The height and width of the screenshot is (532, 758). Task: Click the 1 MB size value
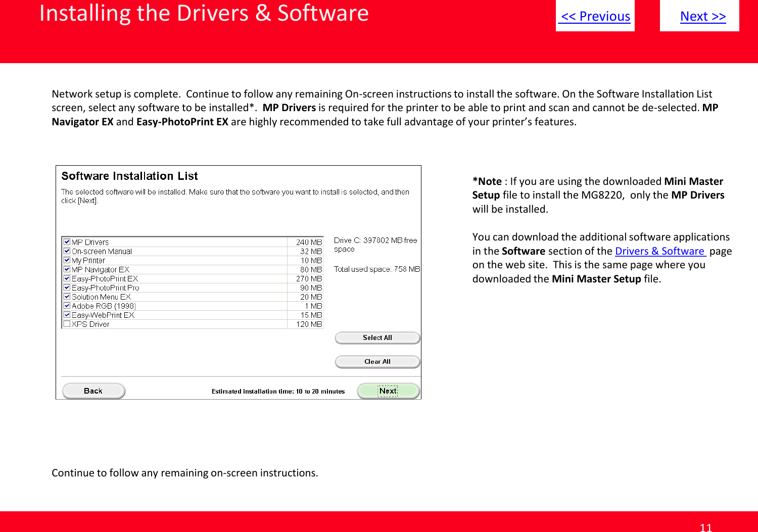(313, 306)
